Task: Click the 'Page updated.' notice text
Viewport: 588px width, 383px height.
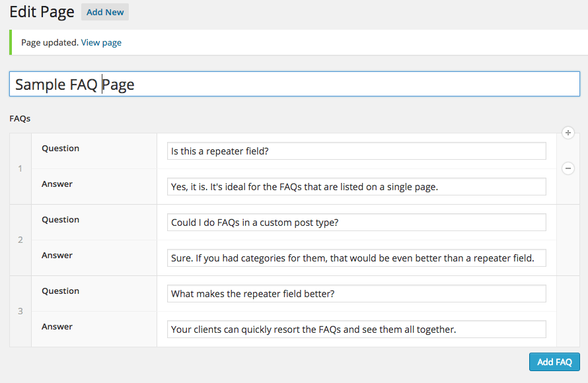Action: pos(50,42)
